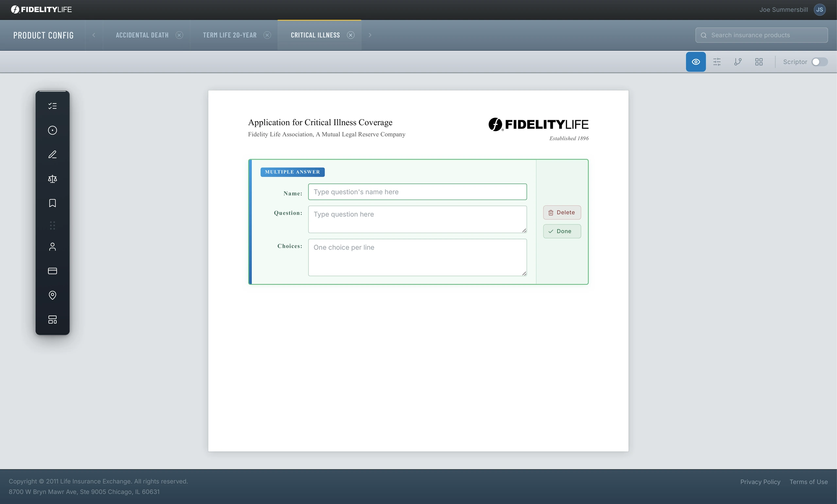Select the pencil edit tool

[x=52, y=154]
